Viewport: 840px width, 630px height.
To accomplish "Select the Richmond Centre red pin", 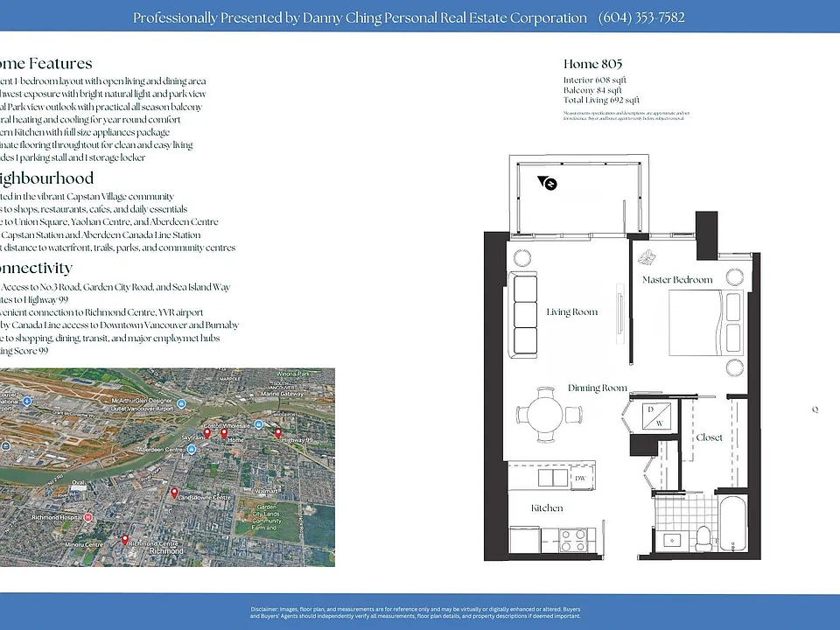I will (125, 540).
